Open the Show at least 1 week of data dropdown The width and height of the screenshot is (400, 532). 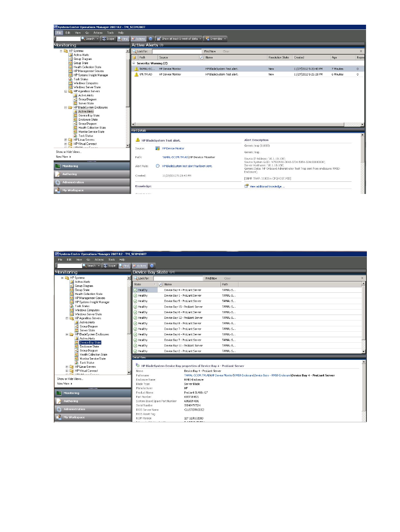[x=200, y=39]
